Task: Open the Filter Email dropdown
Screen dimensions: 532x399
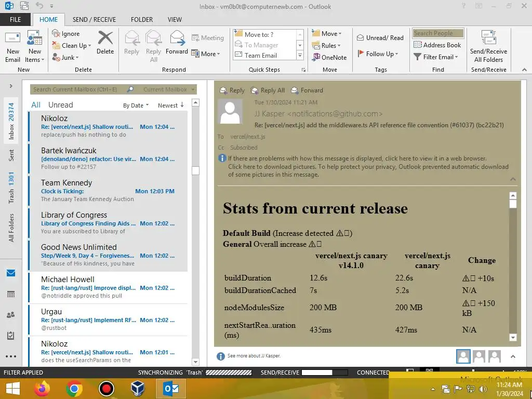Action: coord(436,57)
